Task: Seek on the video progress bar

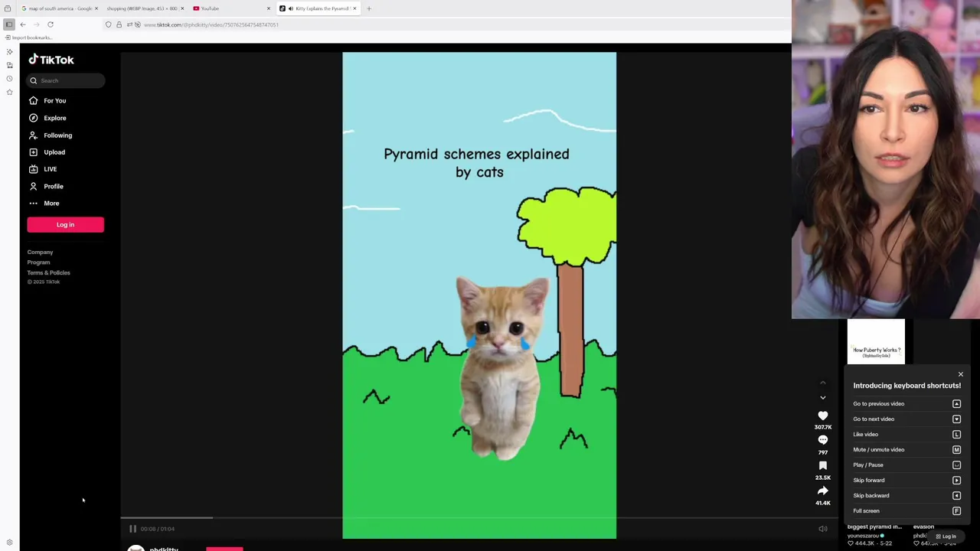Action: pos(479,518)
